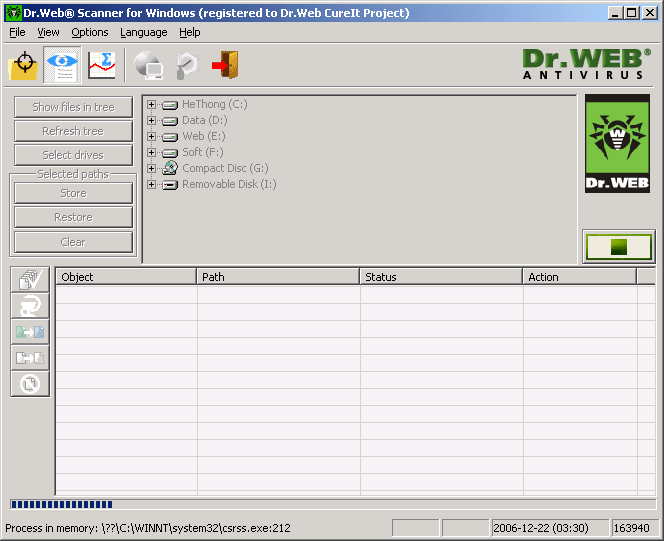Click the blue scan progress bar

pyautogui.click(x=333, y=504)
